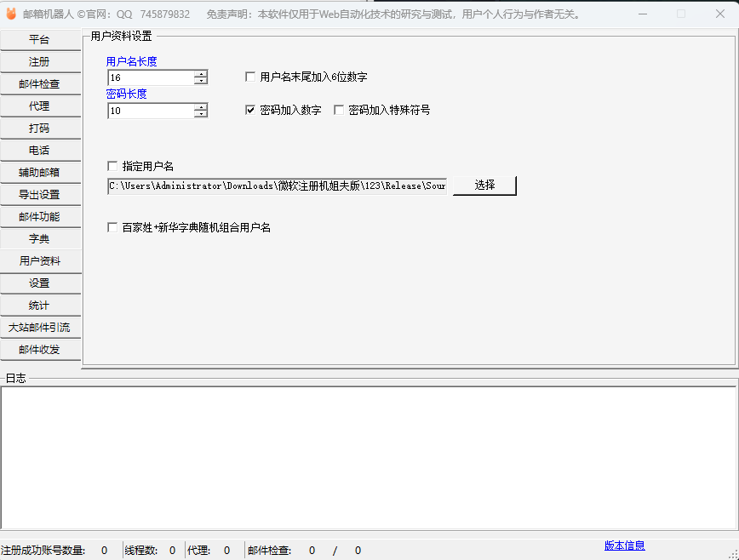The width and height of the screenshot is (739, 560).
Task: Increase the 用户名长度 spinner value
Action: 201,74
